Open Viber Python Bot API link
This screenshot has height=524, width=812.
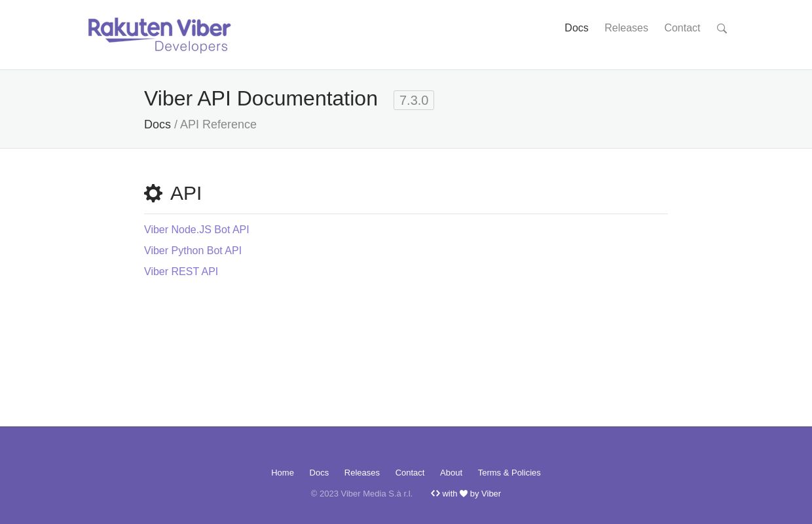[x=193, y=251]
